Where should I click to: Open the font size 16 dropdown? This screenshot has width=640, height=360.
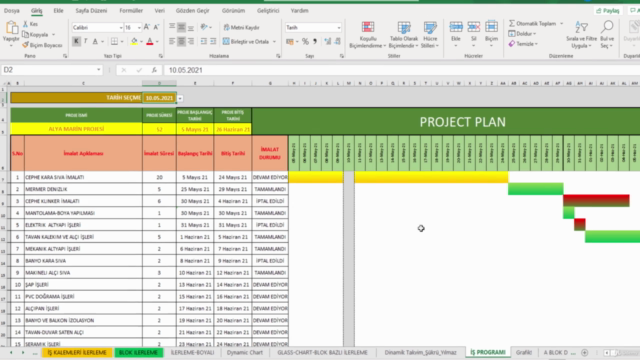pos(139,27)
